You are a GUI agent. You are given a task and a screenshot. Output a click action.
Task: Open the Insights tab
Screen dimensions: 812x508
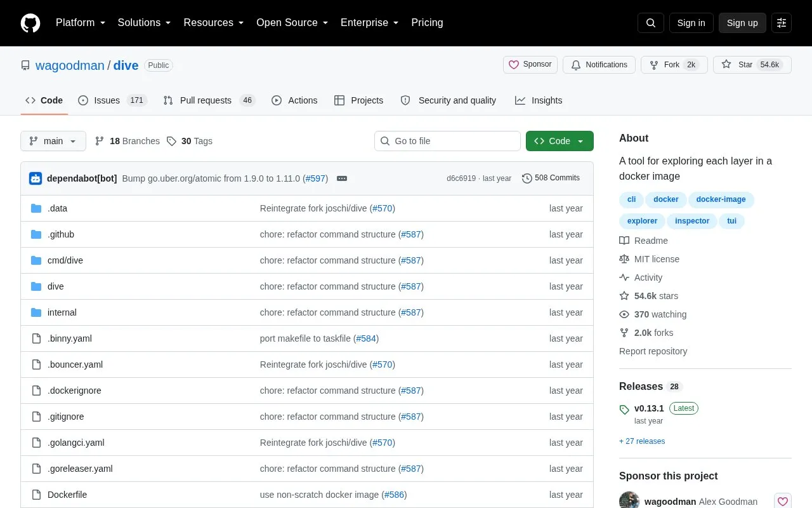click(539, 100)
